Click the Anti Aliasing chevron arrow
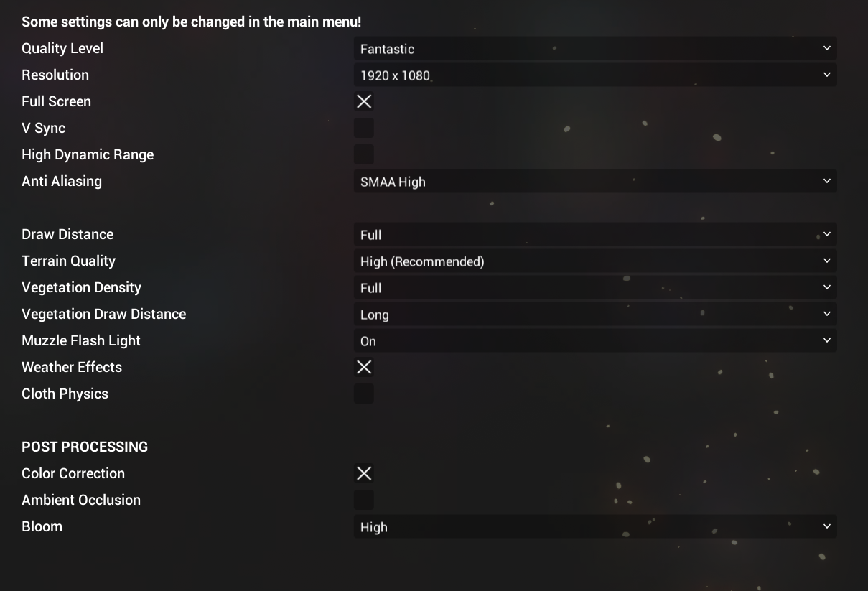868x591 pixels. (826, 181)
